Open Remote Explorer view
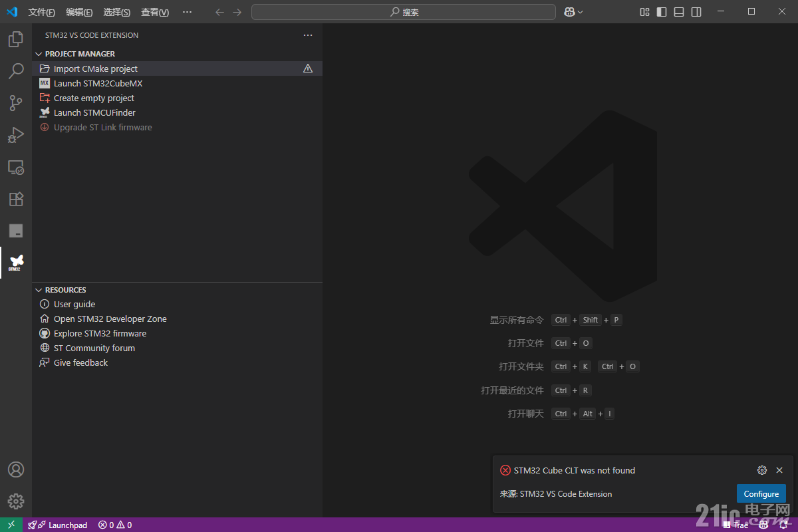 coord(16,167)
